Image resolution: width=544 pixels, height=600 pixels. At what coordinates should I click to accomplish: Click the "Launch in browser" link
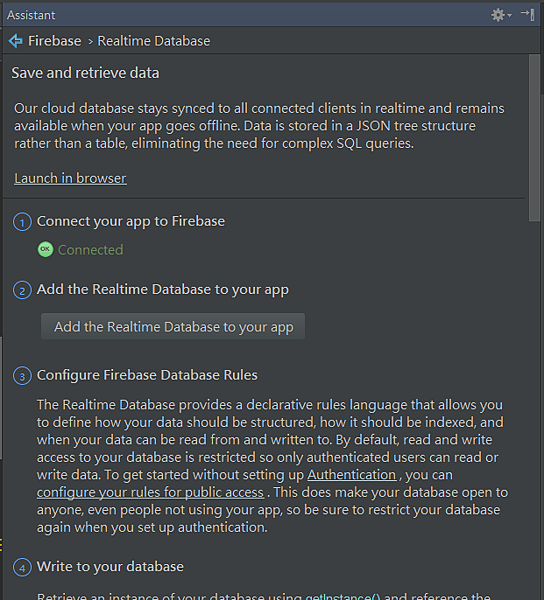coord(70,178)
